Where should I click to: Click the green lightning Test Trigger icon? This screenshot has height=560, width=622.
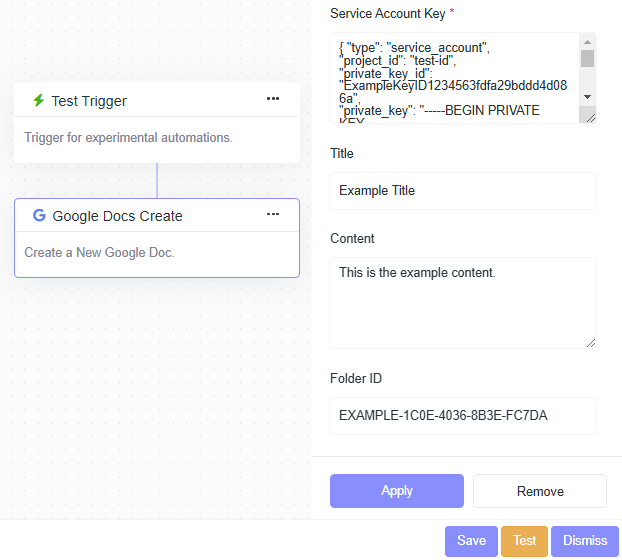point(39,101)
